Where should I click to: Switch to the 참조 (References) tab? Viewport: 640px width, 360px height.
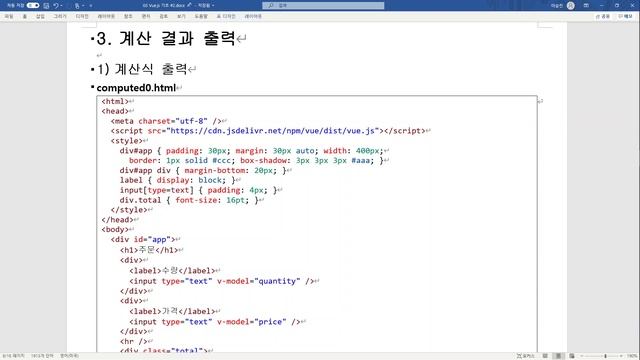(128, 16)
